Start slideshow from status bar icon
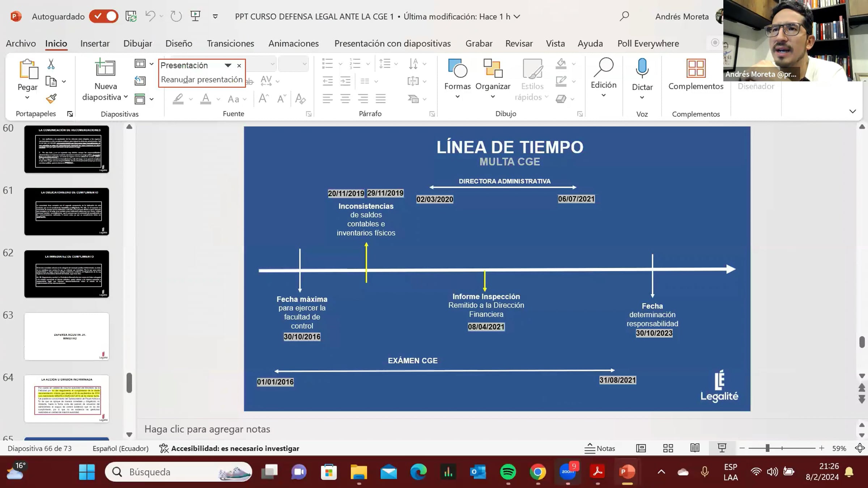Viewport: 868px width, 488px height. (722, 448)
